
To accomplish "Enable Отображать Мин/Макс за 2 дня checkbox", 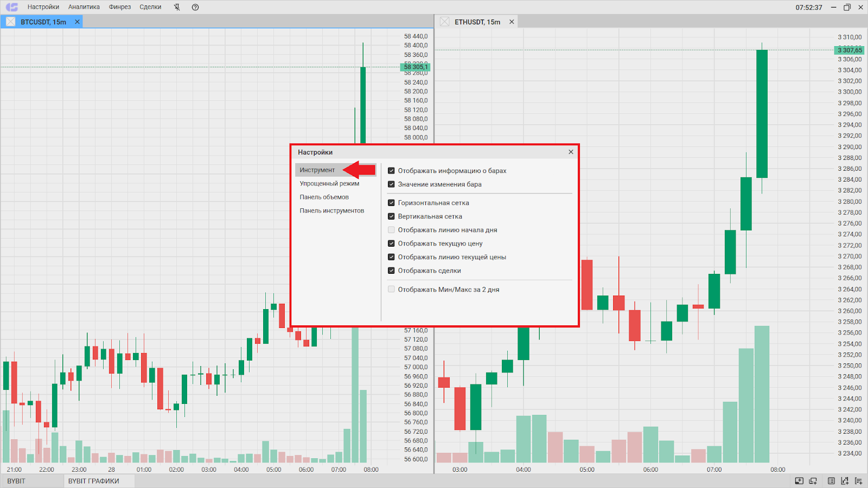I will pyautogui.click(x=391, y=289).
